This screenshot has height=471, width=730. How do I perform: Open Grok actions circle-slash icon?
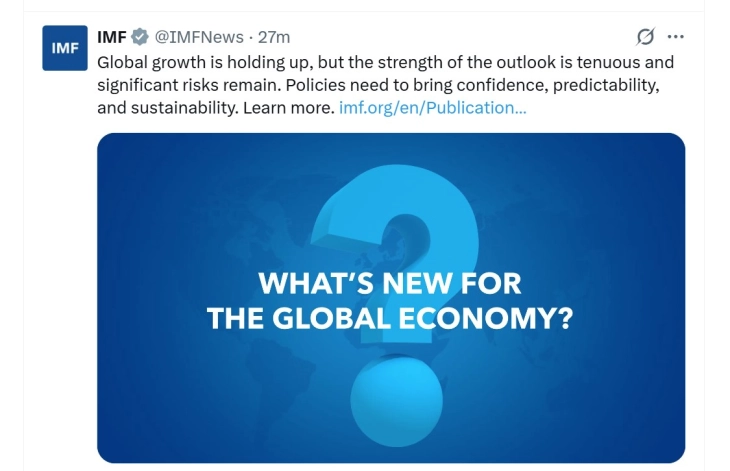click(x=646, y=37)
